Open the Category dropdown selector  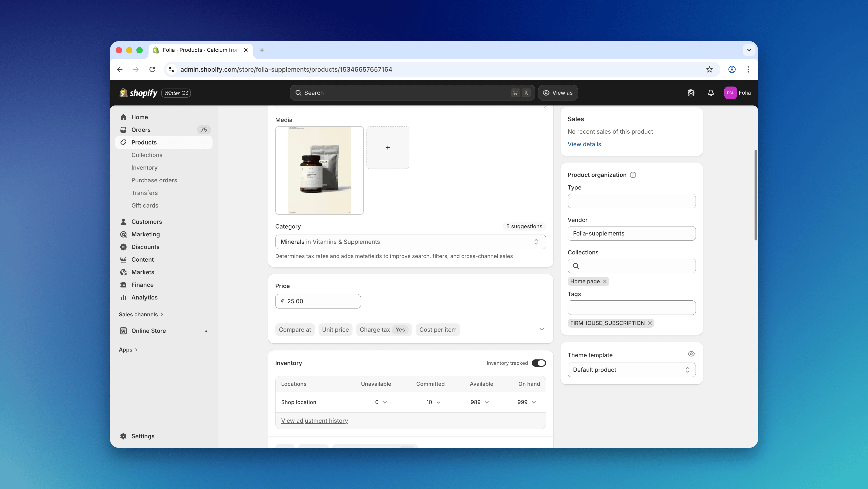(x=410, y=242)
